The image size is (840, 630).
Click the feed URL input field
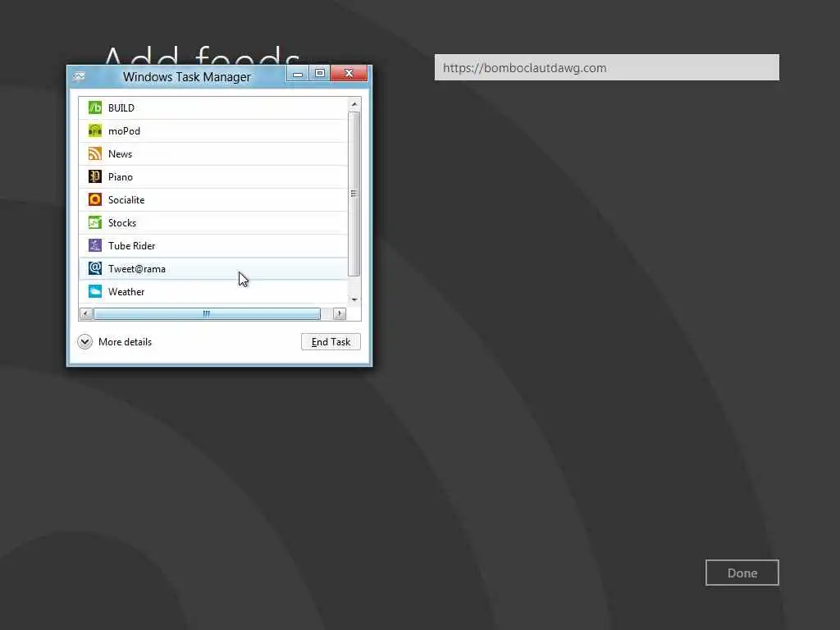(607, 67)
